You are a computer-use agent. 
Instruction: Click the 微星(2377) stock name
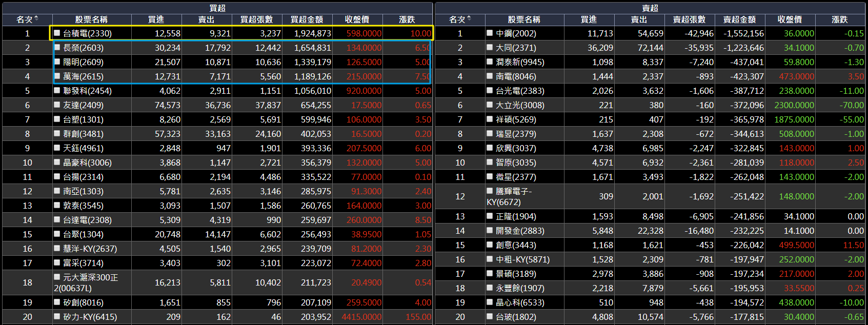click(x=516, y=177)
